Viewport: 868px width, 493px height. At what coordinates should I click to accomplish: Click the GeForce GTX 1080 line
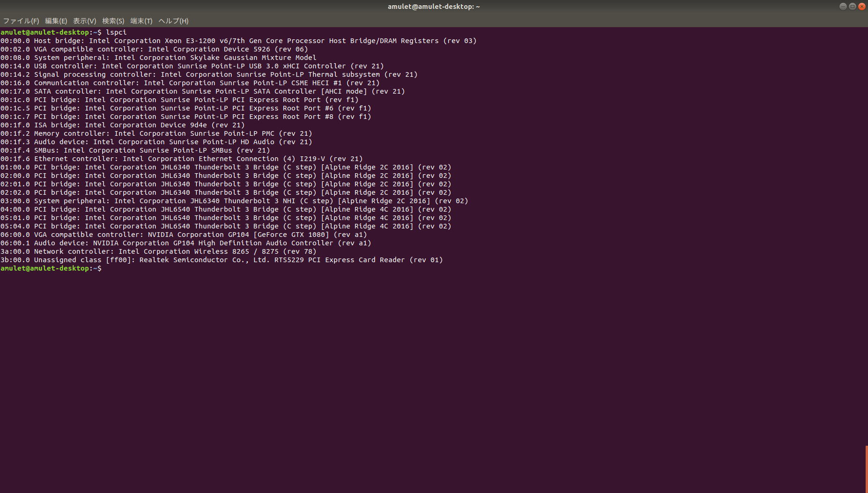point(184,235)
